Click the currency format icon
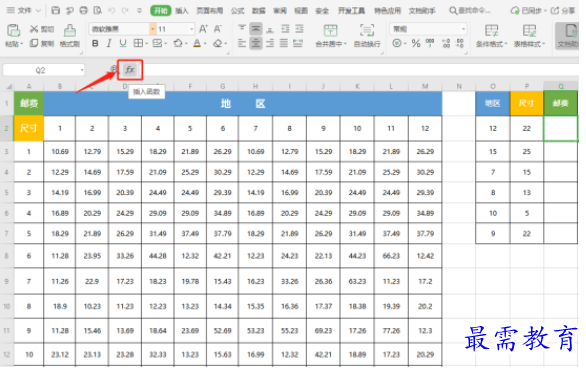 [397, 43]
